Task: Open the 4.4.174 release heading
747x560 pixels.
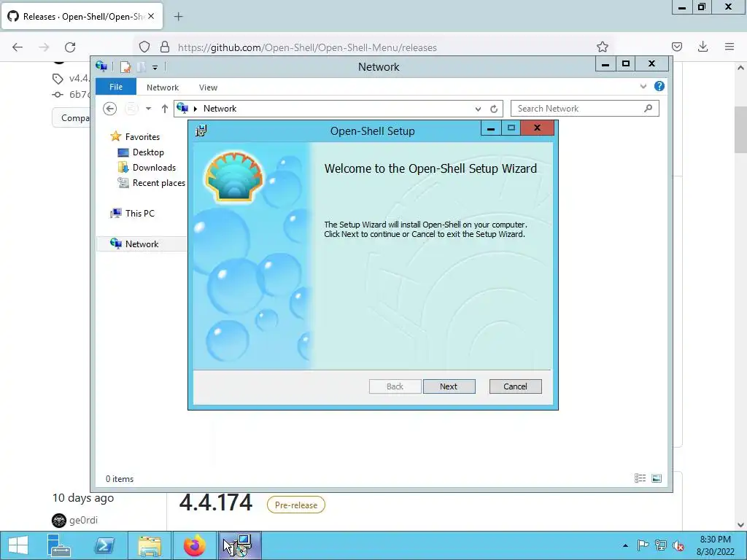Action: tap(215, 503)
